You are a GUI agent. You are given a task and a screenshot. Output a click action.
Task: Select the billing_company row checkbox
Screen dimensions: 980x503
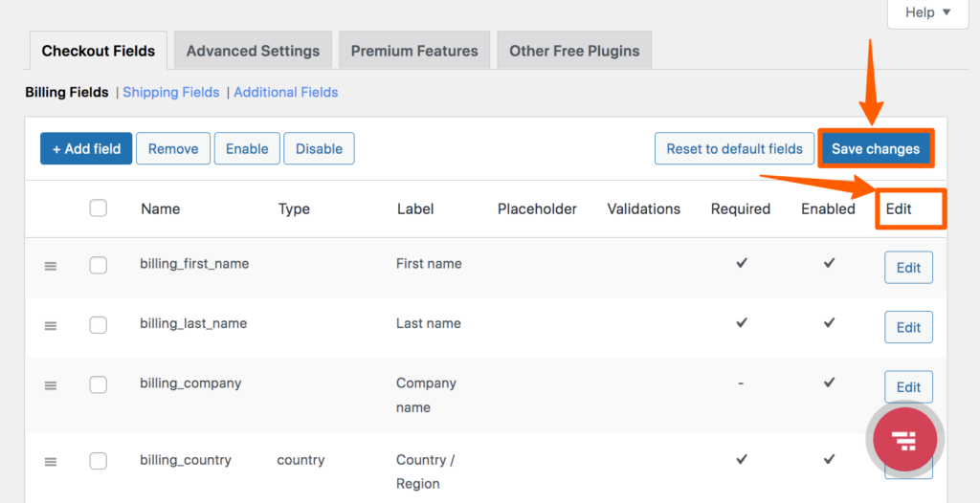tap(99, 385)
